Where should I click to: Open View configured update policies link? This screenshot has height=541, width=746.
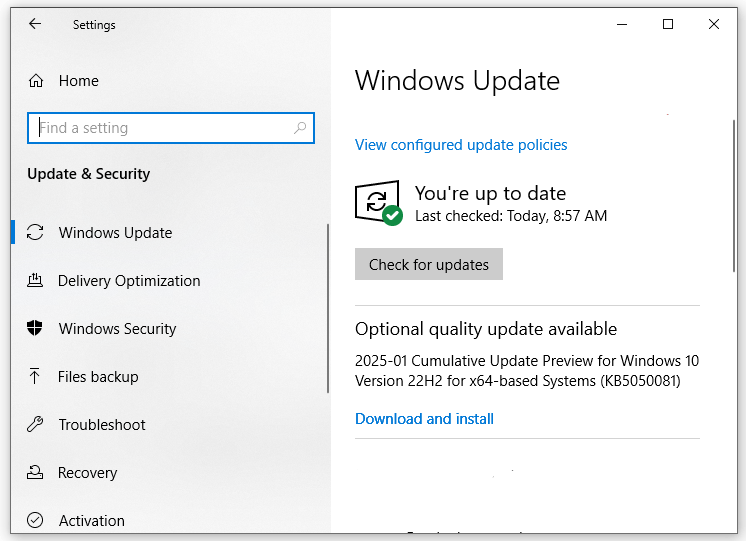point(461,145)
